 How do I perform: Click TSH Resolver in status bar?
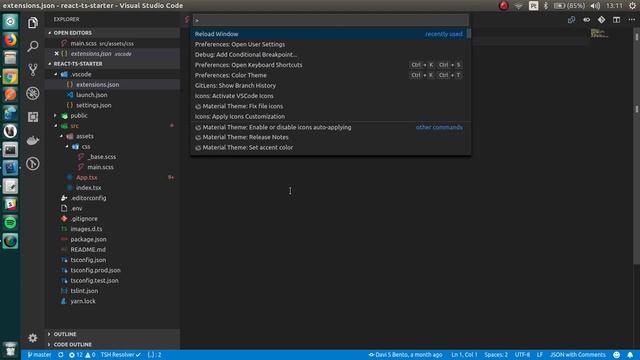click(121, 355)
